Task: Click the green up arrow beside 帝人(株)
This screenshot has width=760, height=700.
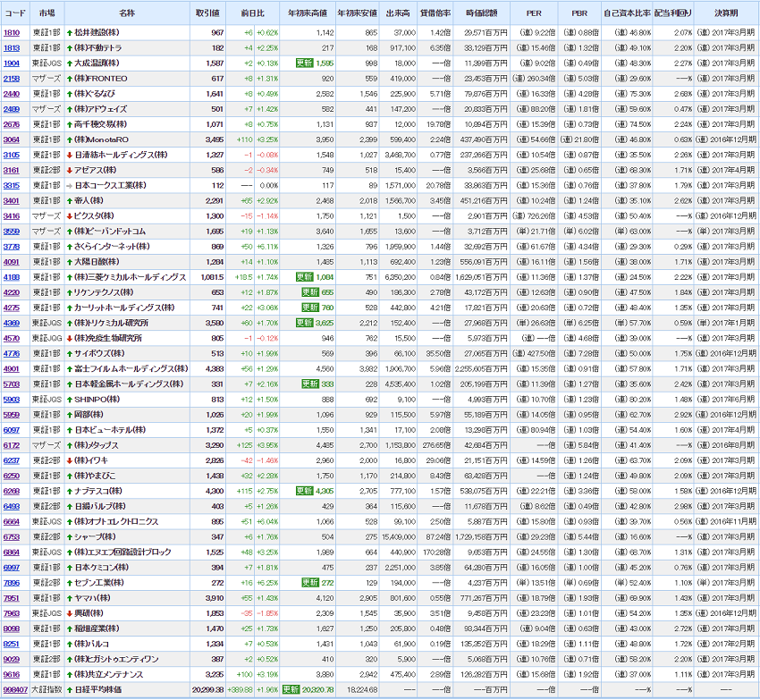Action: [70, 201]
